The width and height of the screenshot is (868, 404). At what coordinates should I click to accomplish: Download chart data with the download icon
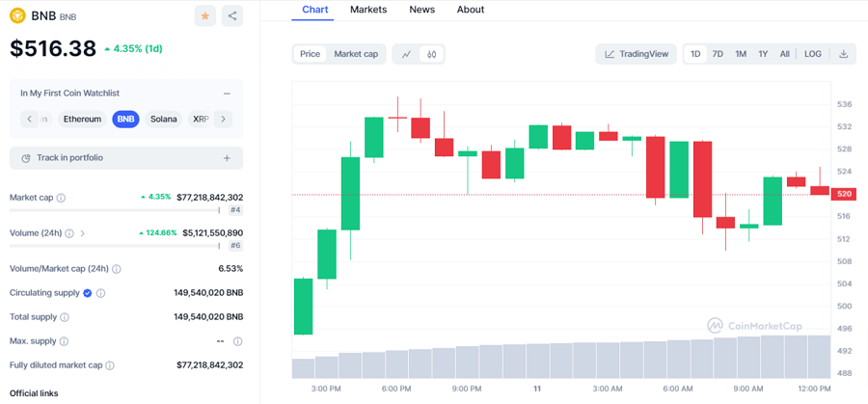843,54
